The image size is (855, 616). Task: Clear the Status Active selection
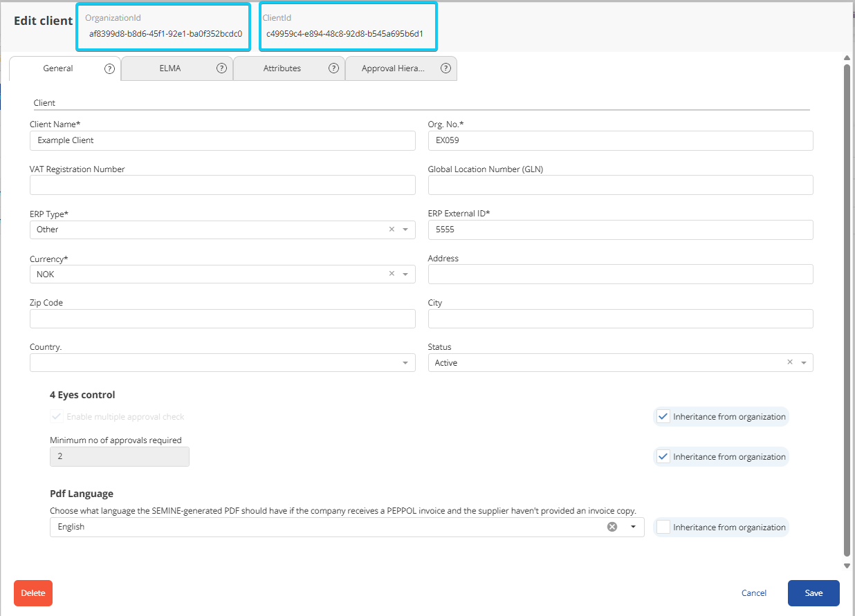point(790,362)
